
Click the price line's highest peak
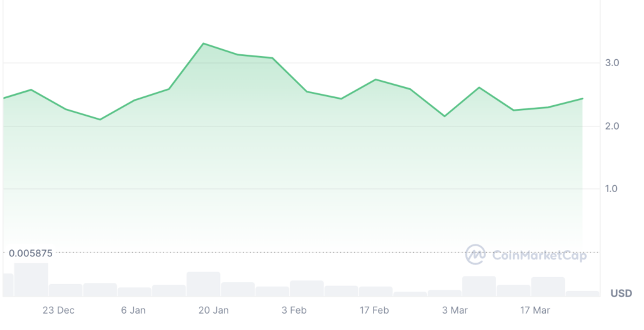click(203, 43)
